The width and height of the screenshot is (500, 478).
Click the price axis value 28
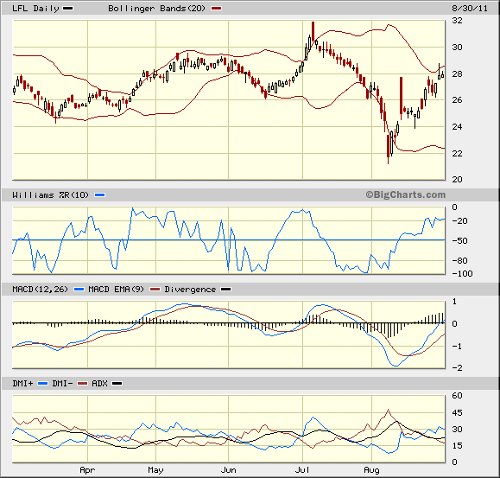click(x=457, y=74)
